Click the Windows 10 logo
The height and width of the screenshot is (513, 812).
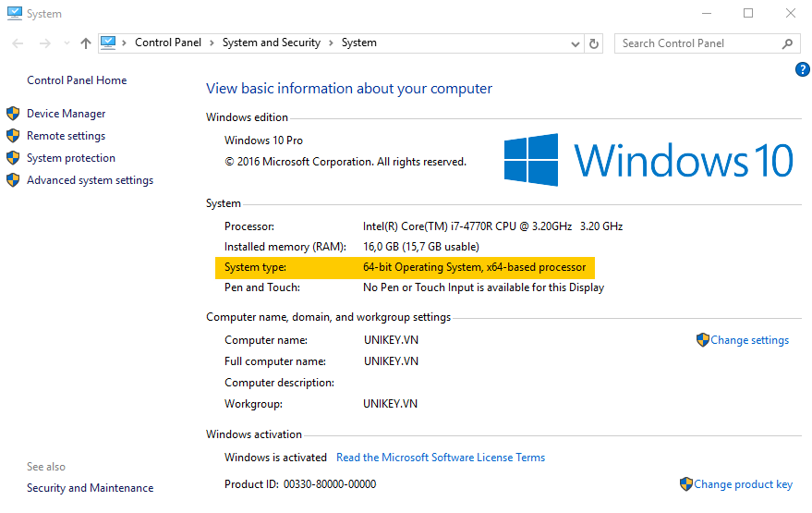[x=648, y=160]
